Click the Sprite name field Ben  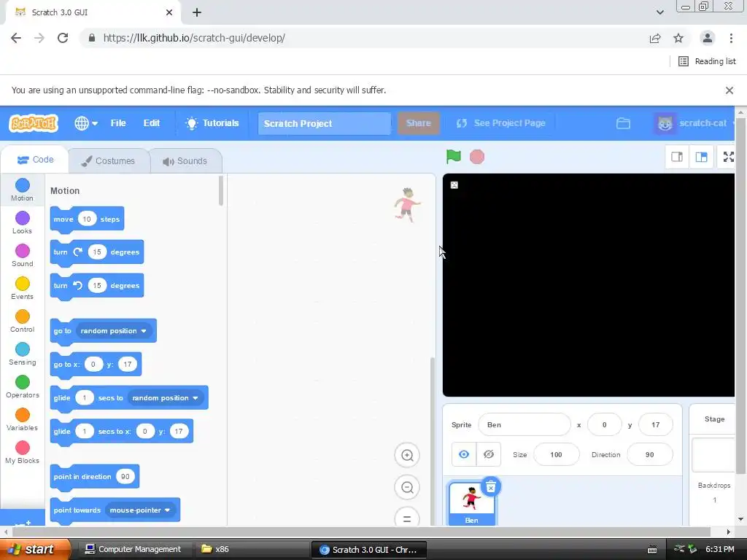coord(524,424)
